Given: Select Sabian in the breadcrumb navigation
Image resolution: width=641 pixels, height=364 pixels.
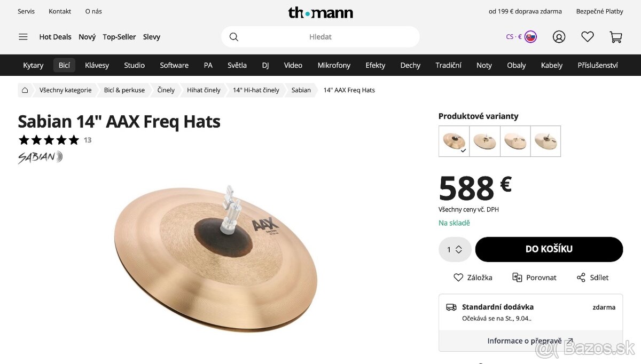Looking at the screenshot, I should pyautogui.click(x=301, y=90).
